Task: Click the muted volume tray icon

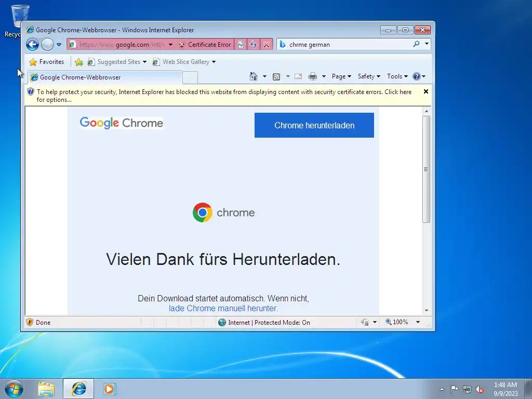Action: pyautogui.click(x=480, y=389)
